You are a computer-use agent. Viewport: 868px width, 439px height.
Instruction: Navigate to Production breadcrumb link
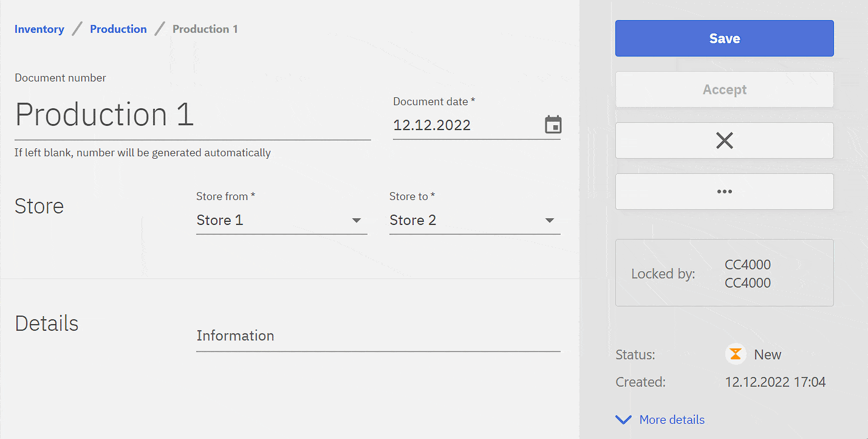(x=118, y=29)
